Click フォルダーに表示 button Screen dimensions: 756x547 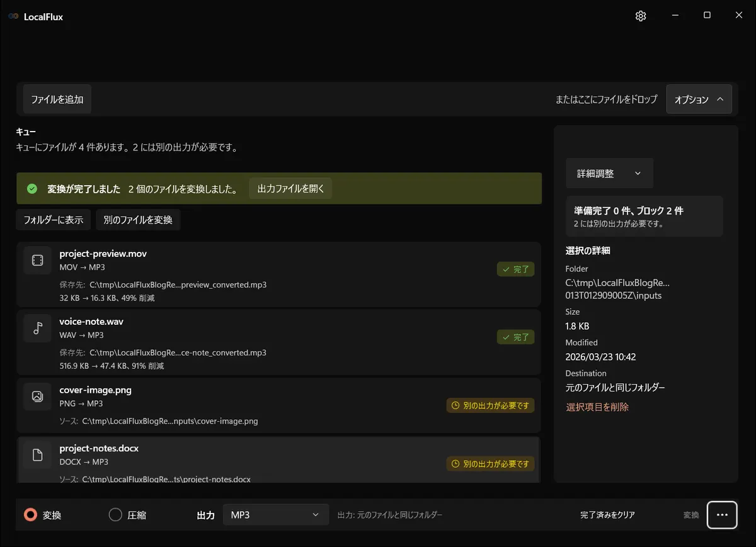[x=54, y=220]
